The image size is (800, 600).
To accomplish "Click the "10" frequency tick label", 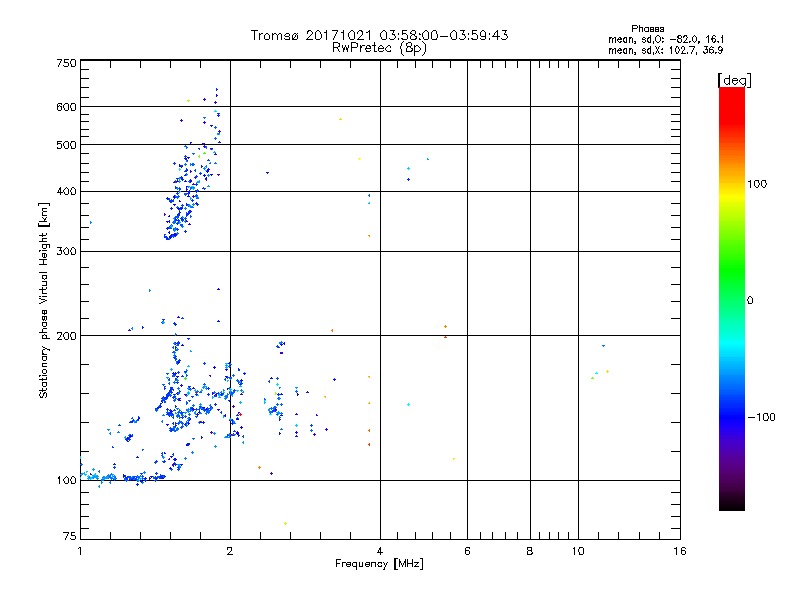I will pyautogui.click(x=578, y=551).
